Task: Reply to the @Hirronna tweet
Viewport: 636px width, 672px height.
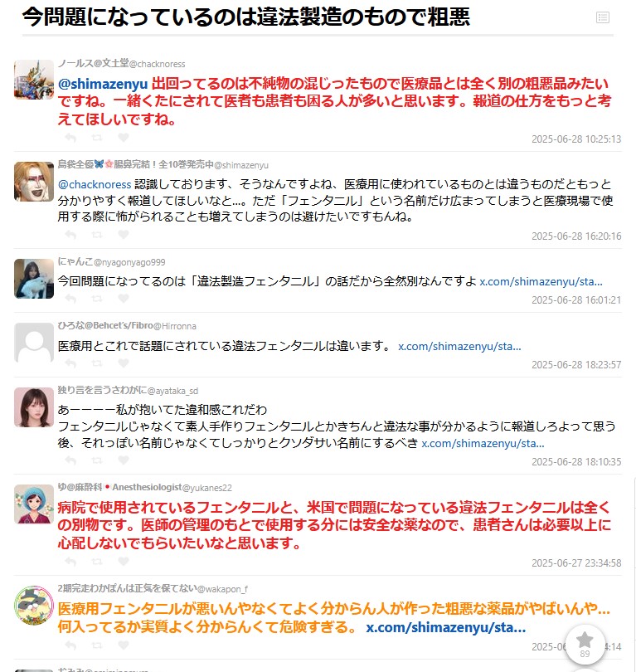Action: (x=70, y=363)
